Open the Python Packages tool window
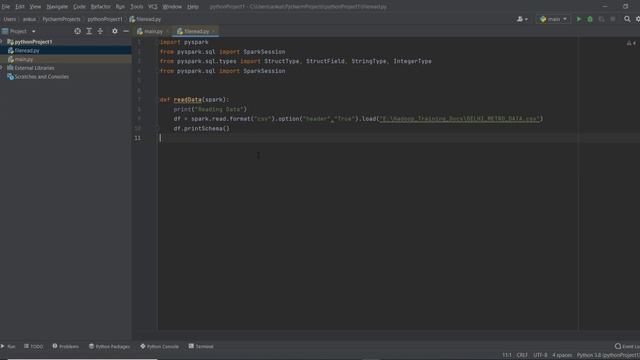 pos(109,346)
